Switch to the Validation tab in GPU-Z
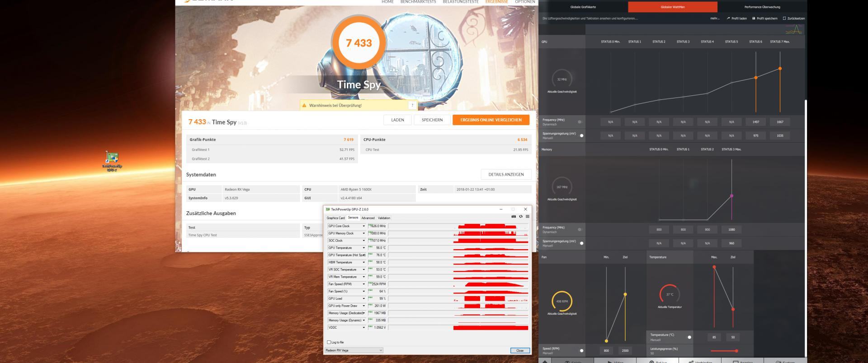Viewport: 868px width, 363px height. (384, 218)
